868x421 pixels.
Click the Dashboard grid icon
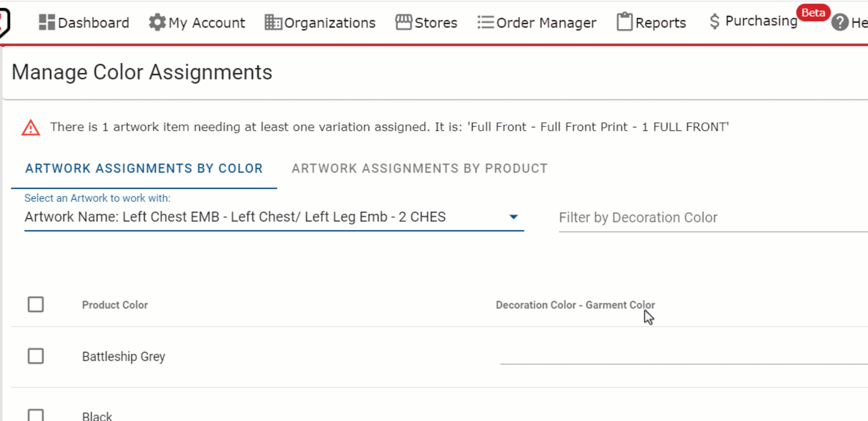click(47, 22)
